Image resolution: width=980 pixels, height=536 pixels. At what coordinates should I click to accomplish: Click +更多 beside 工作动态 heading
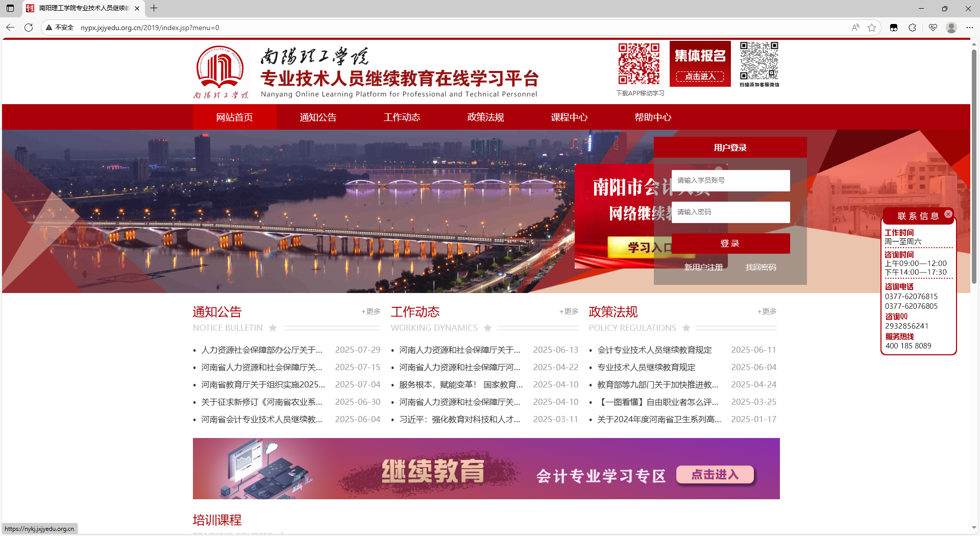[x=569, y=311]
